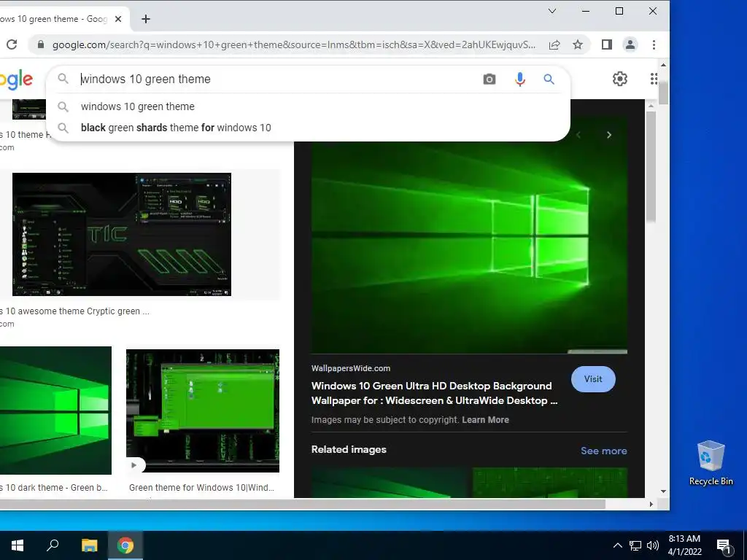The height and width of the screenshot is (560, 747).
Task: Click the horizontal scrollbar at page bottom
Action: (x=303, y=504)
